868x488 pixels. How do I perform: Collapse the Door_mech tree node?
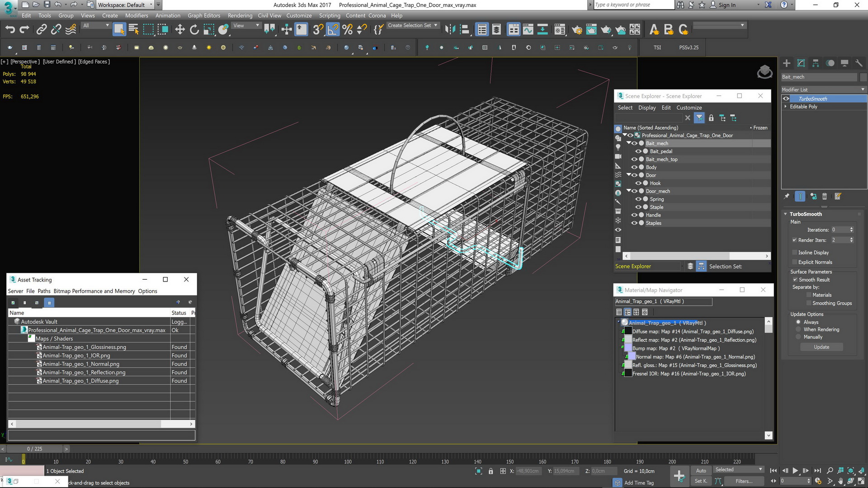(x=628, y=191)
